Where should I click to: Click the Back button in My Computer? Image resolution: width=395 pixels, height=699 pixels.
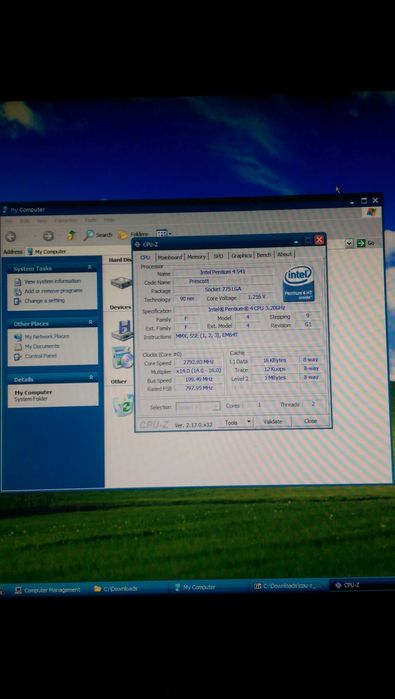[x=11, y=237]
